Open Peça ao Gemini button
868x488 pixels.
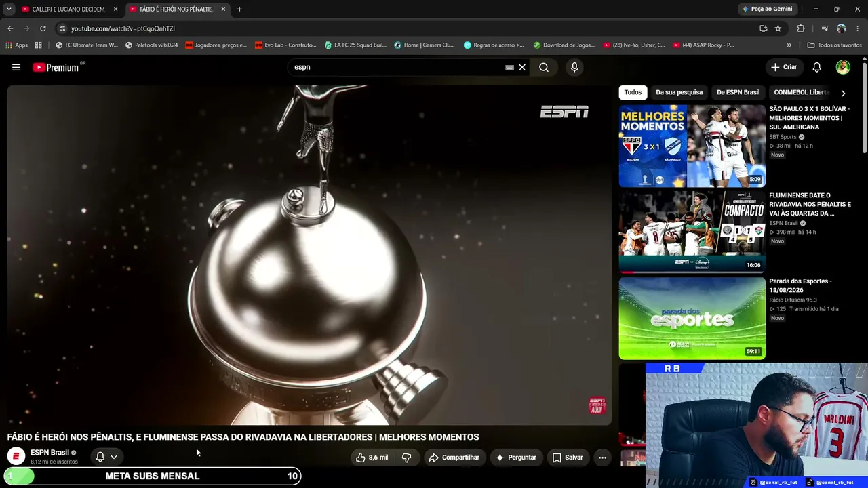click(x=767, y=9)
